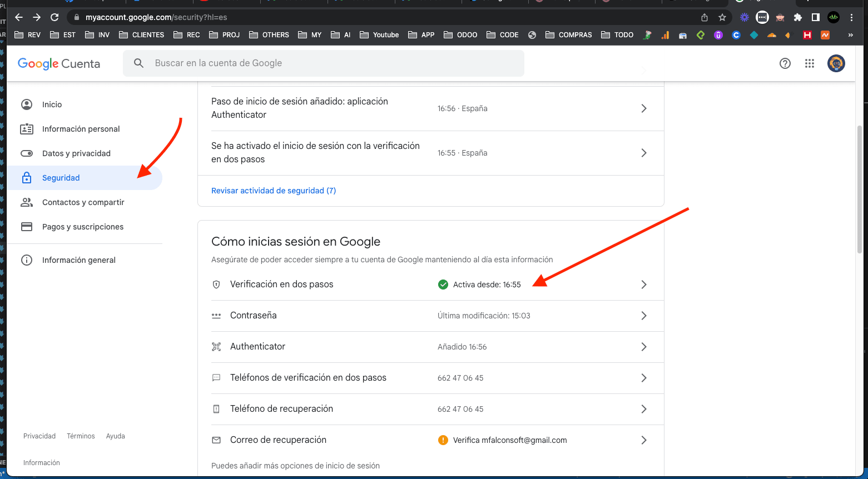Open the Verificación en dos pasos chevron

(x=644, y=285)
